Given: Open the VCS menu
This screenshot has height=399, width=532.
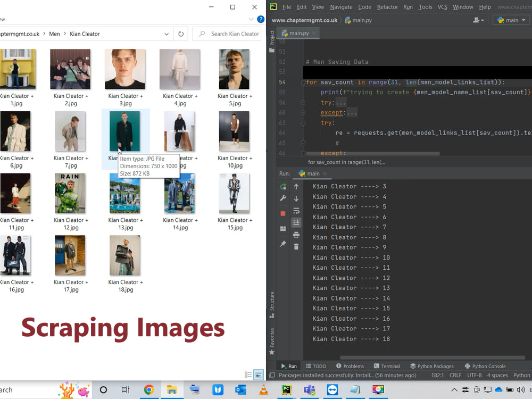Looking at the screenshot, I should pos(443,7).
